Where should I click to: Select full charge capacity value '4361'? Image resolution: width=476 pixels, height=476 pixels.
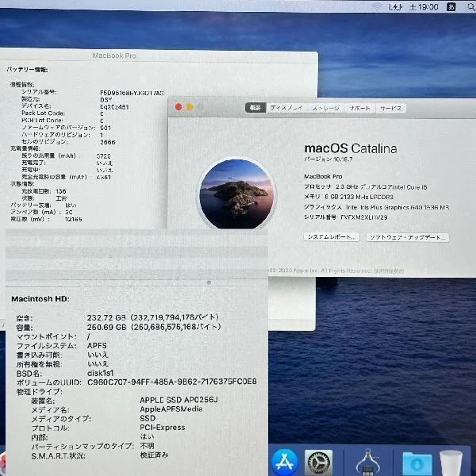[x=103, y=177]
